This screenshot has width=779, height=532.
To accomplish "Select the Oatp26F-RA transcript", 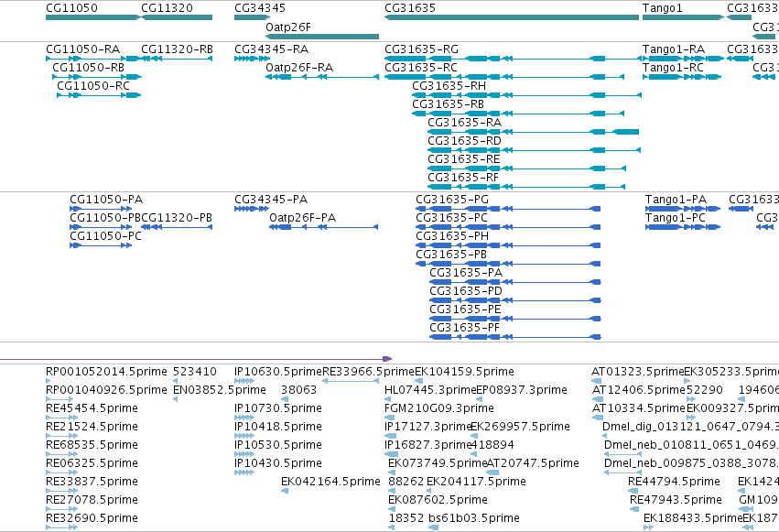I will 322,77.
